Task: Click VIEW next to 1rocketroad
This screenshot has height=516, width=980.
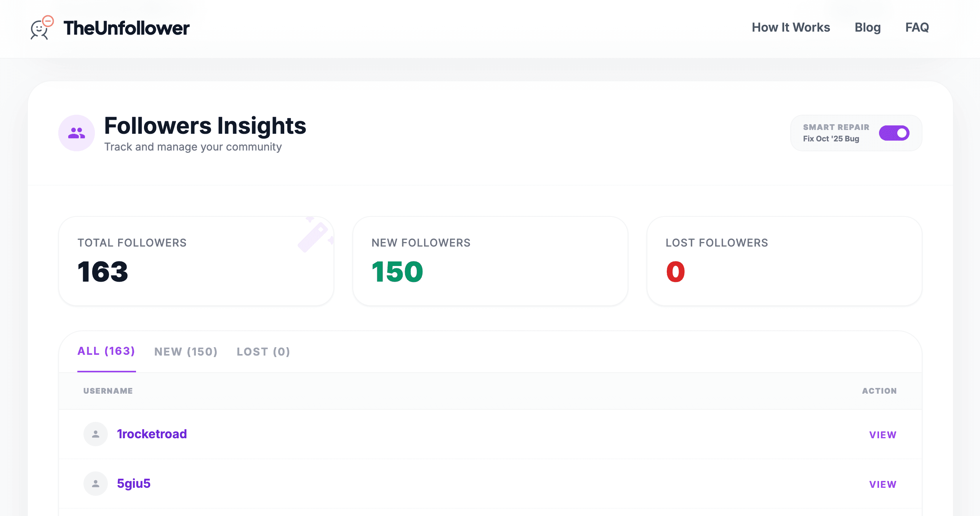Action: (882, 434)
